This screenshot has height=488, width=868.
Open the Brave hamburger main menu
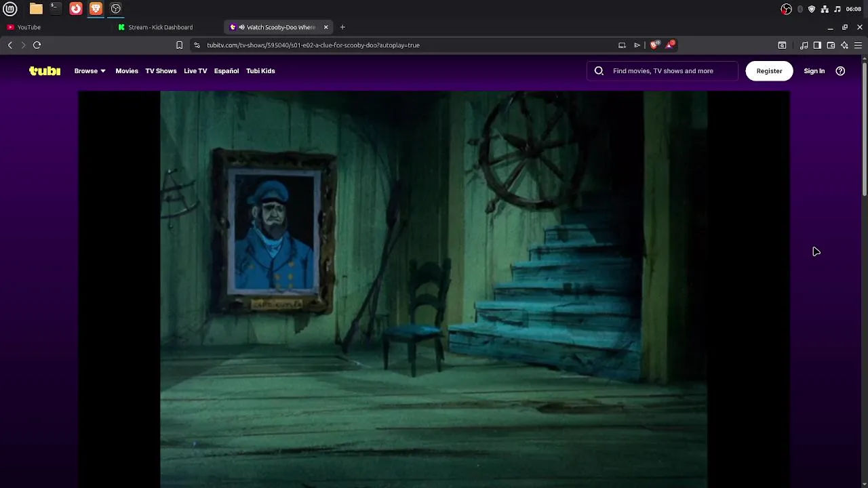click(x=858, y=45)
